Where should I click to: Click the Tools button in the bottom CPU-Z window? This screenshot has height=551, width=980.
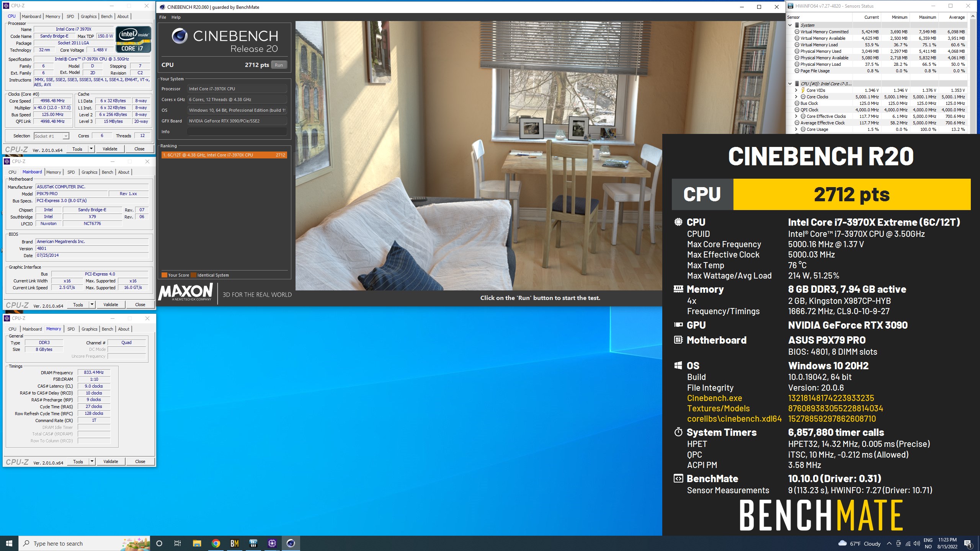(x=78, y=462)
